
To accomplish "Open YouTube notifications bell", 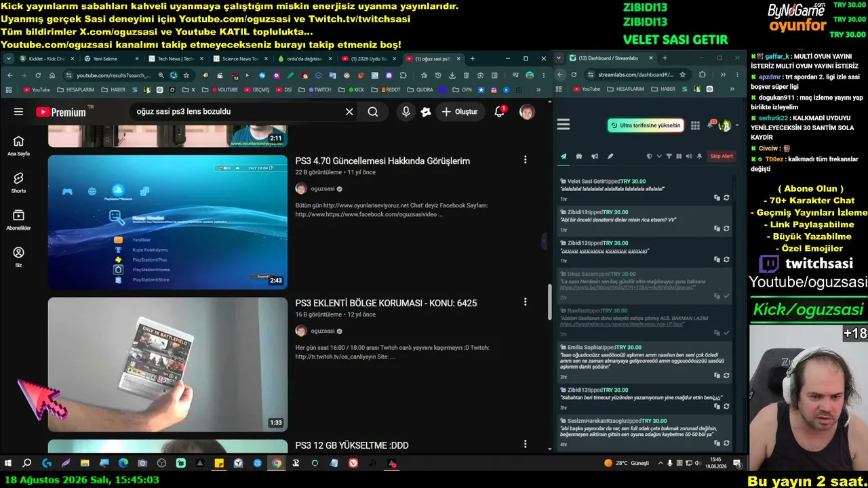I will click(500, 112).
